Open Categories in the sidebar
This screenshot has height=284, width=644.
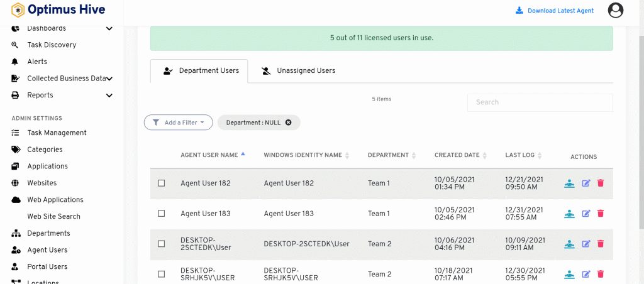[45, 150]
